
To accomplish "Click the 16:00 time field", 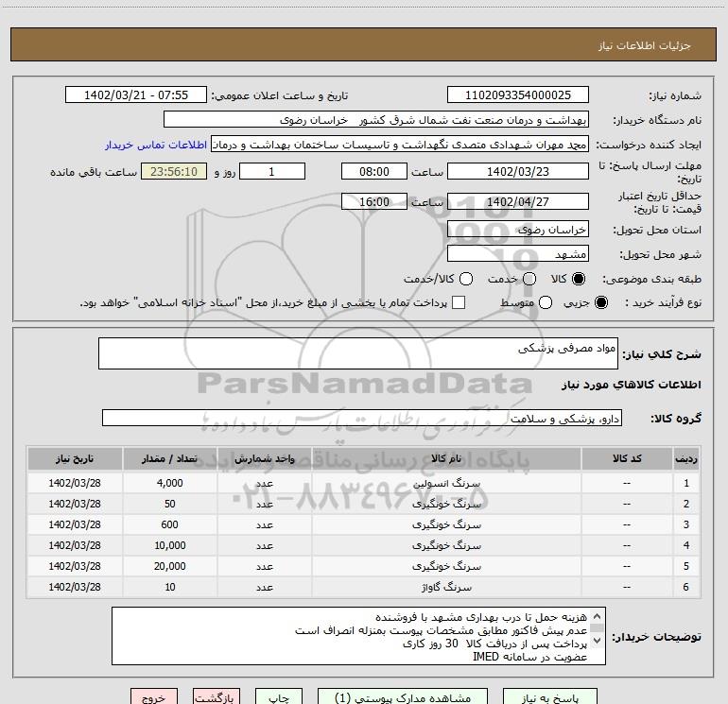I will click(x=374, y=201).
